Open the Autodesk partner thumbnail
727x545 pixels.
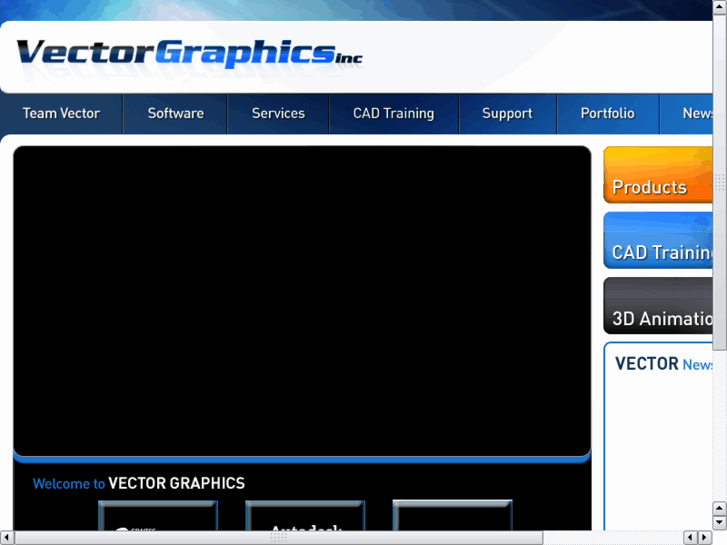305,515
